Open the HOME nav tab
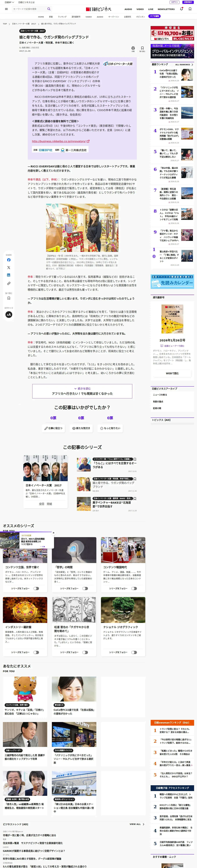The height and width of the screenshot is (868, 197). [x=41, y=16]
